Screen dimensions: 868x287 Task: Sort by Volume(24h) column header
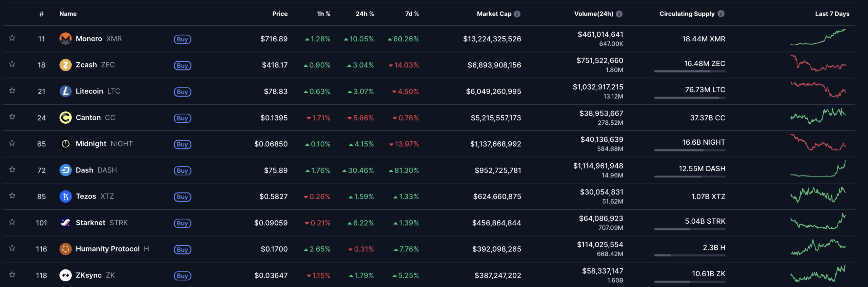coord(594,14)
